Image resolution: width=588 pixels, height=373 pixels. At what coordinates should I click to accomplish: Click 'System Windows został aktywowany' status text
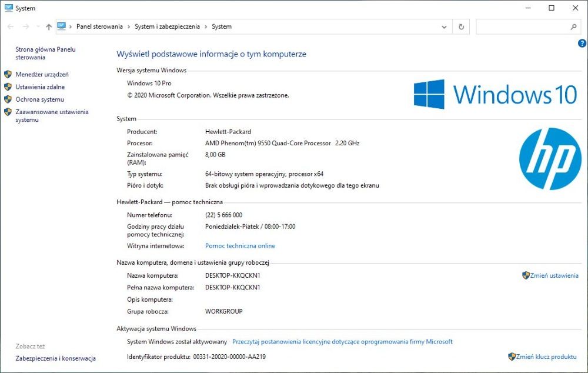point(177,341)
